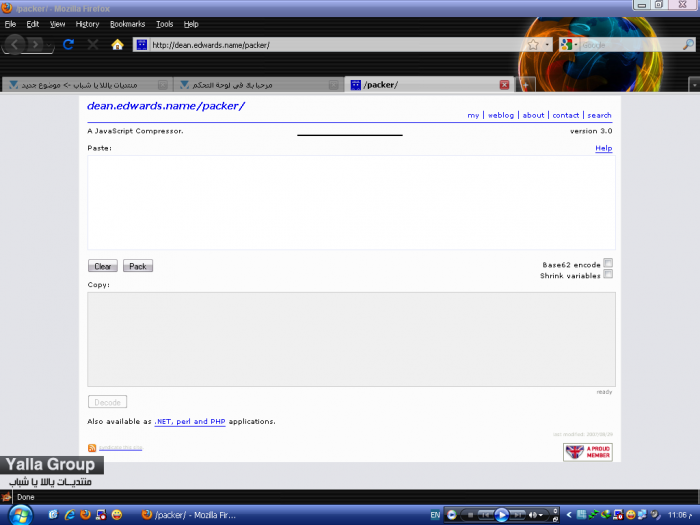Enable the Shrink variables checkbox
Image resolution: width=700 pixels, height=525 pixels.
pos(608,275)
